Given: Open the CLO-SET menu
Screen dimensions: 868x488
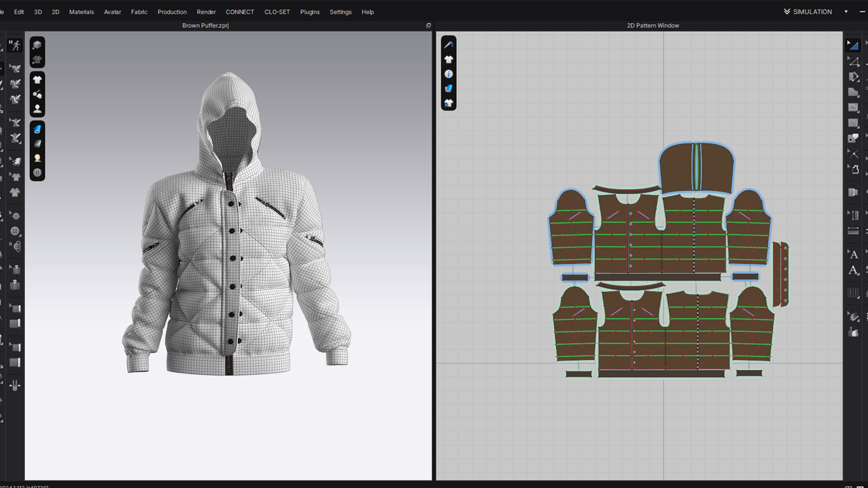Looking at the screenshot, I should (277, 12).
